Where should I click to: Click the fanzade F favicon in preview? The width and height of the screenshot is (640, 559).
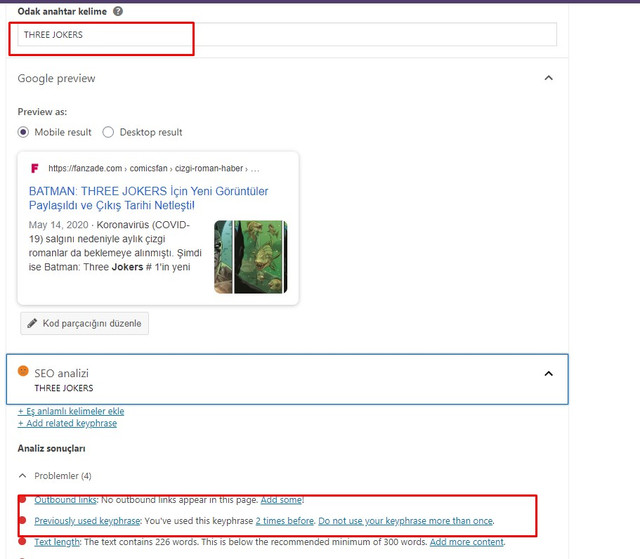(35, 168)
